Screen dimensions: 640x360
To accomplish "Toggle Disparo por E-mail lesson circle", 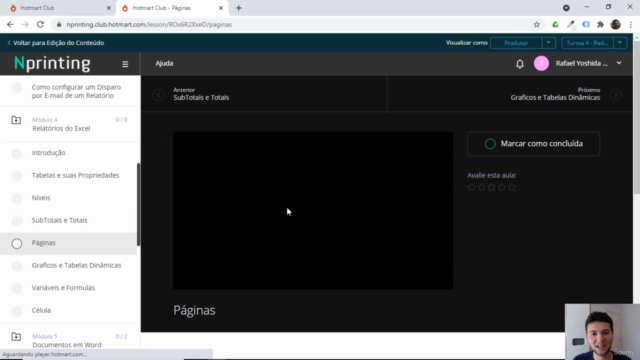I will tap(17, 88).
